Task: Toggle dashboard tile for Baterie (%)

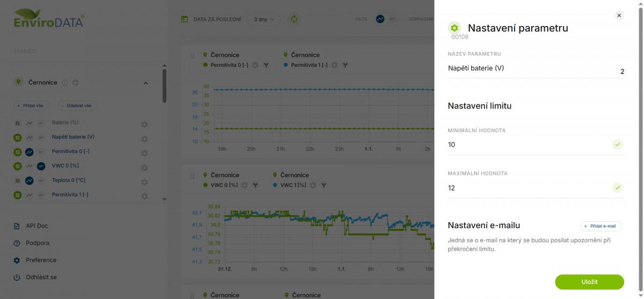Action: pyautogui.click(x=18, y=123)
